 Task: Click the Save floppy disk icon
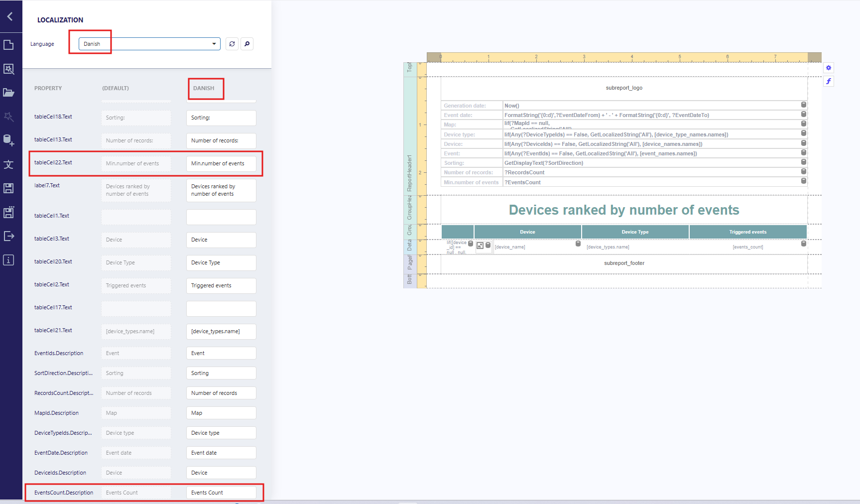pyautogui.click(x=9, y=188)
